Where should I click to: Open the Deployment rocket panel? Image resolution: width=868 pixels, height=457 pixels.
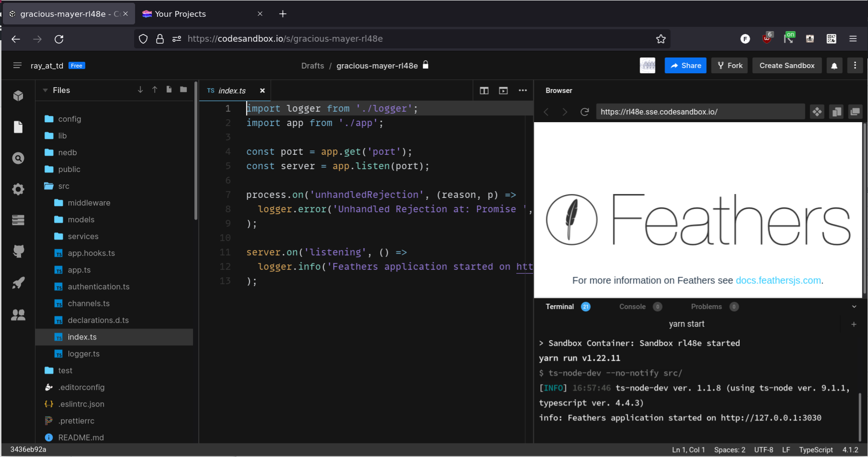click(18, 283)
